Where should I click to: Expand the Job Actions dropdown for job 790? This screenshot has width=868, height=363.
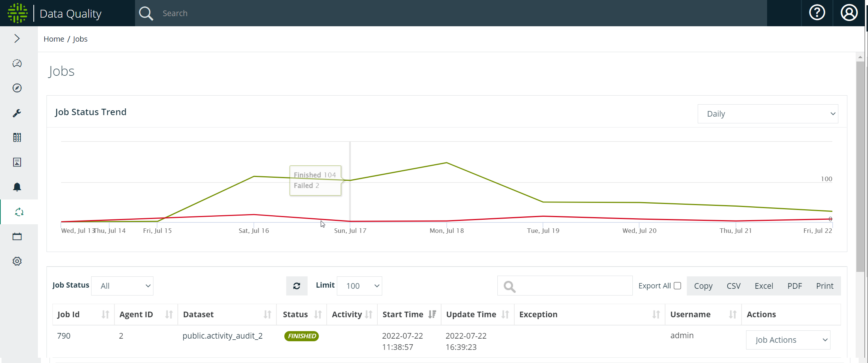point(788,340)
